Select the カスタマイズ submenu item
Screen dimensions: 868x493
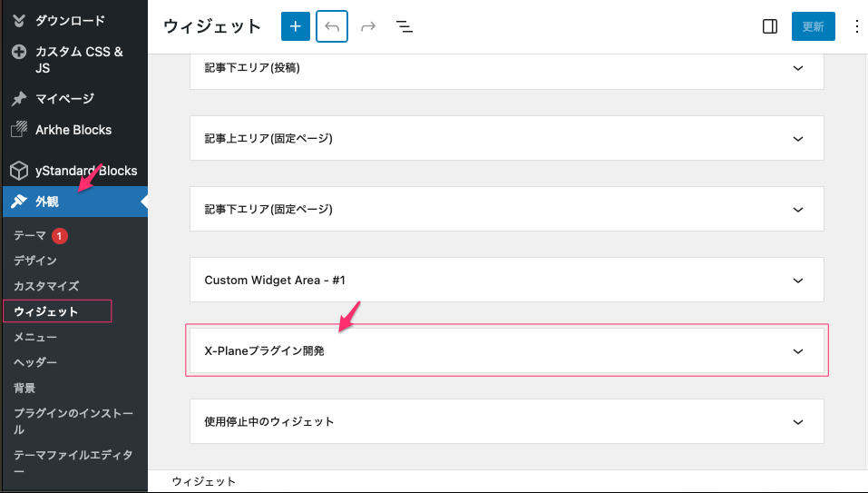point(46,286)
